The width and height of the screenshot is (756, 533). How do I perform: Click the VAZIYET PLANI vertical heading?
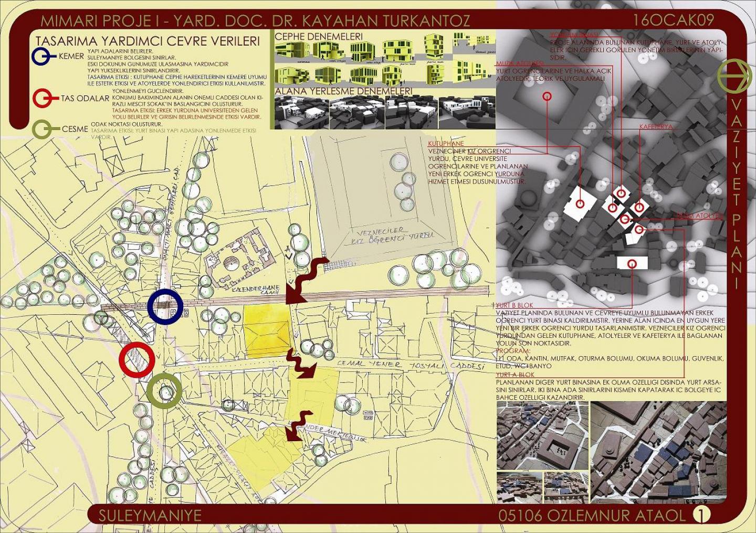pos(735,194)
